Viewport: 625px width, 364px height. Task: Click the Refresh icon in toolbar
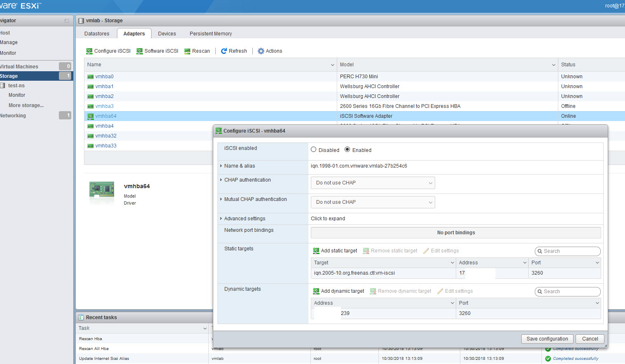pos(224,51)
